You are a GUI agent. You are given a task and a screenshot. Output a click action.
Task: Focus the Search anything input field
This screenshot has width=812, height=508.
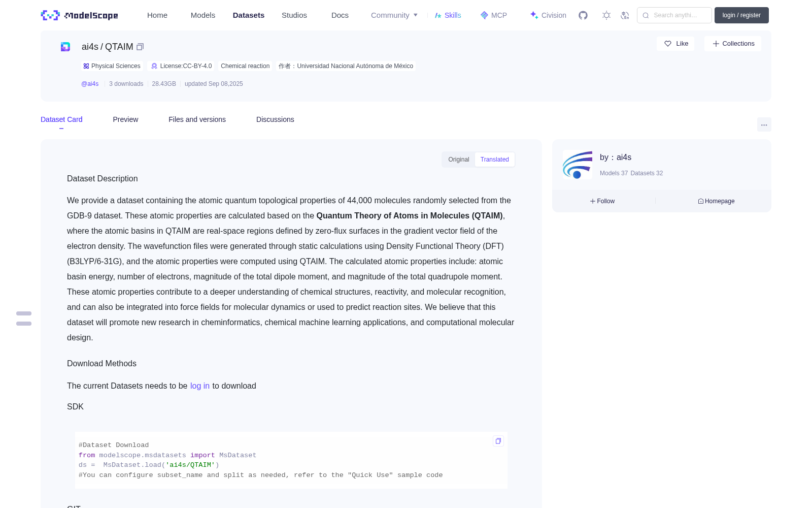tap(674, 15)
